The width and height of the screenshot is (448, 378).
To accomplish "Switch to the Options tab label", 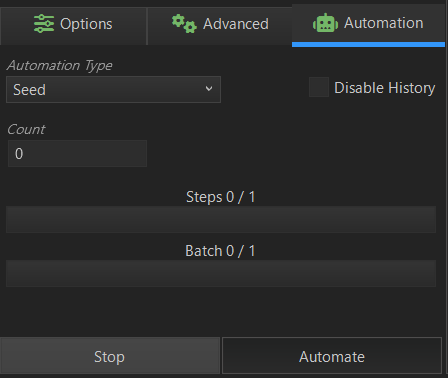I will pyautogui.click(x=86, y=24).
